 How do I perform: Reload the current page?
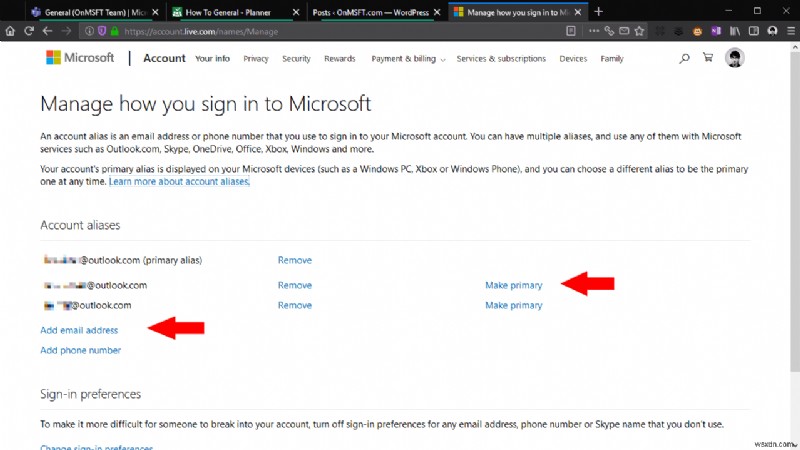(29, 31)
